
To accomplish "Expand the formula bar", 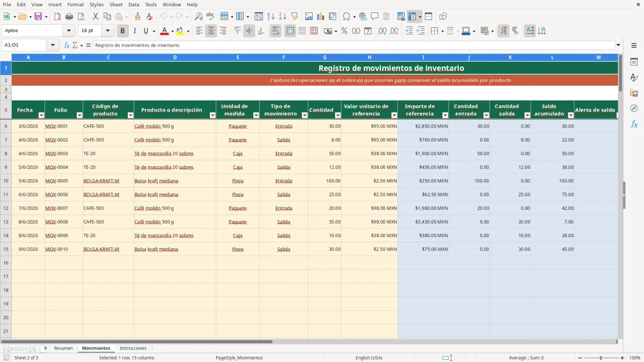I will tap(618, 45).
